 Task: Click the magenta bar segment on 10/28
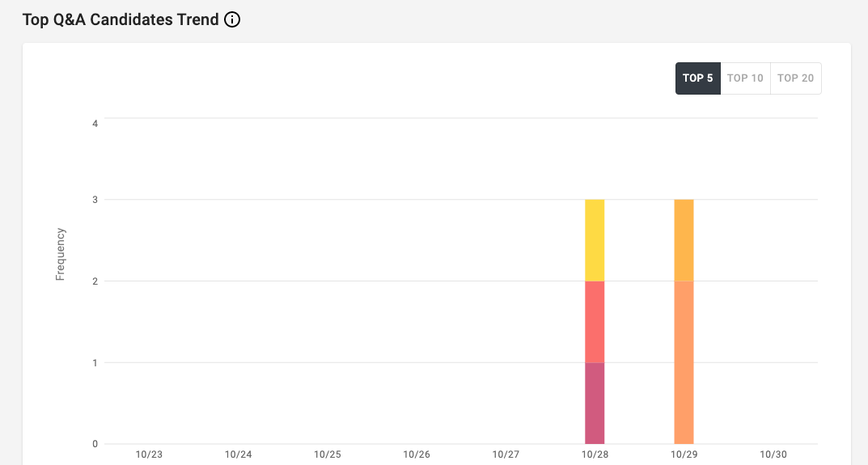[x=595, y=403]
